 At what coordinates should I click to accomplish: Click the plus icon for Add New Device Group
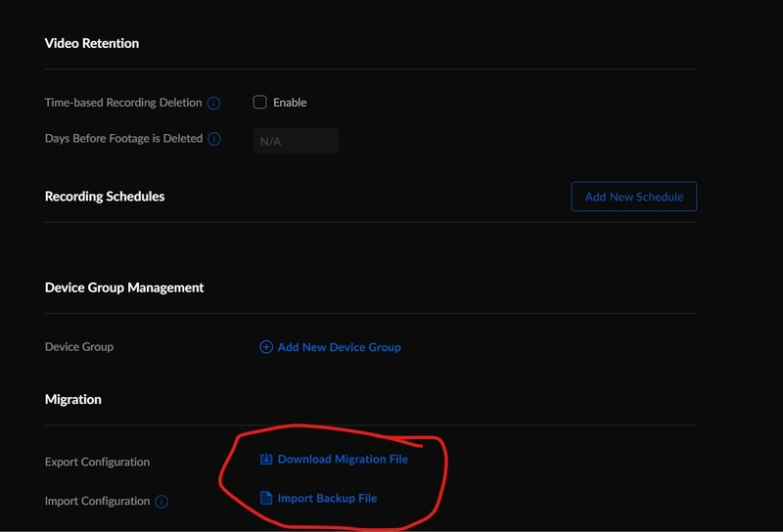click(266, 347)
